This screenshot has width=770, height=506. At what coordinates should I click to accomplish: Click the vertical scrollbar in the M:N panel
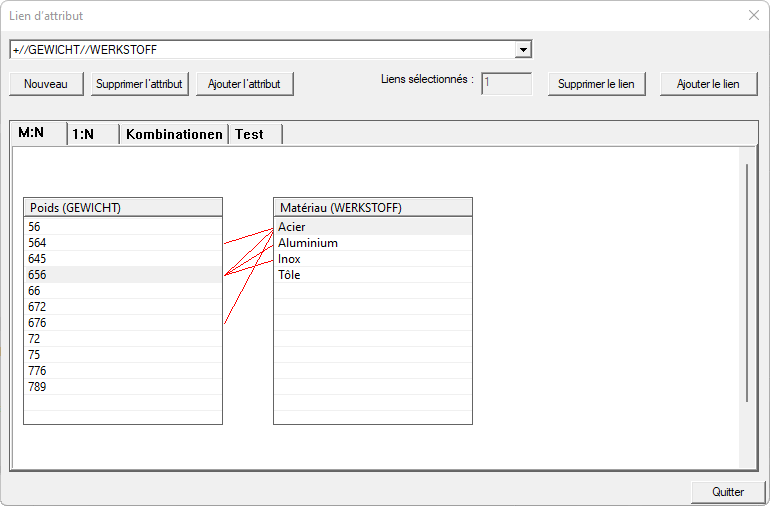(x=747, y=283)
